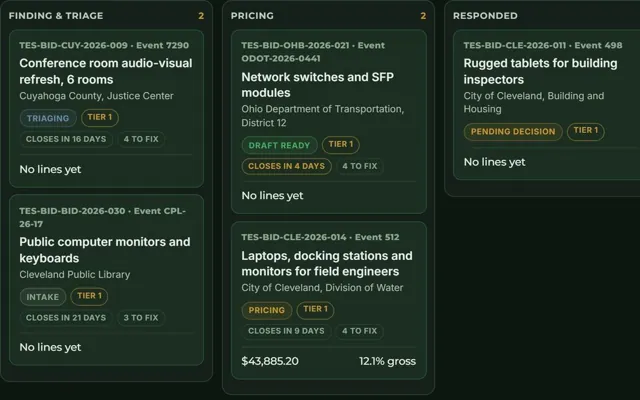Click the count 2 beside FINDING & TRIAGE
640x400 pixels.
201,16
